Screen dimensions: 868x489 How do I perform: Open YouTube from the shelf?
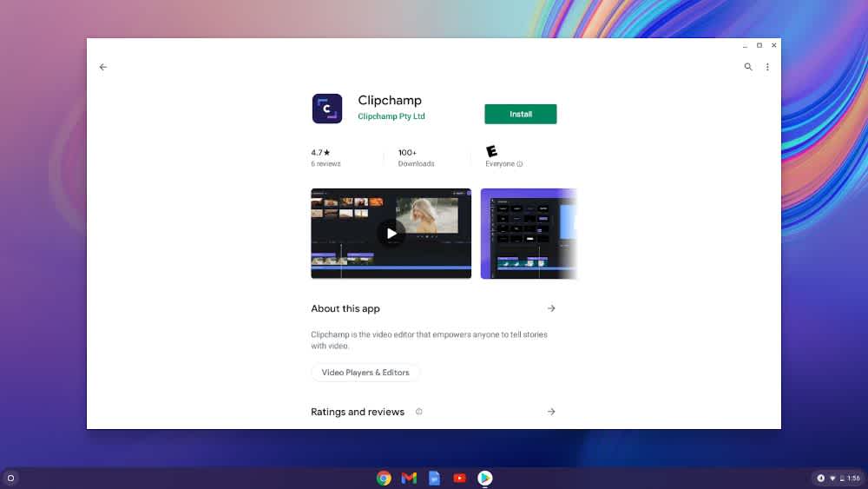pos(459,478)
